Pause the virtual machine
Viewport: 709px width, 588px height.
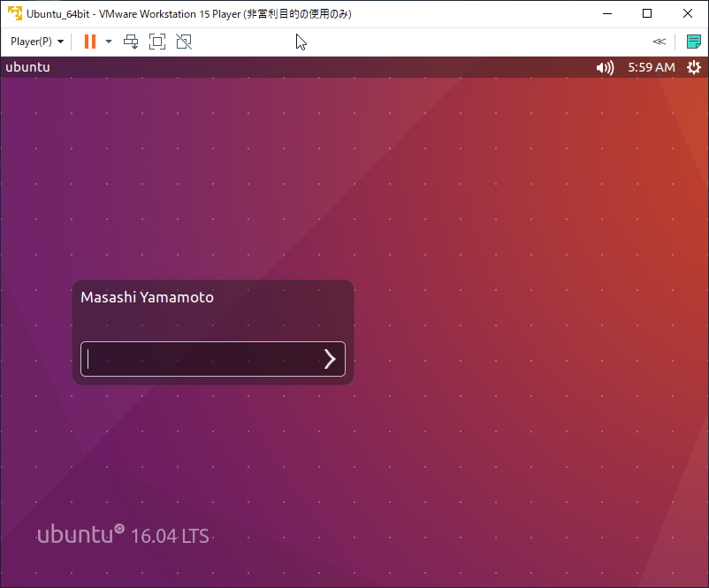coord(90,42)
